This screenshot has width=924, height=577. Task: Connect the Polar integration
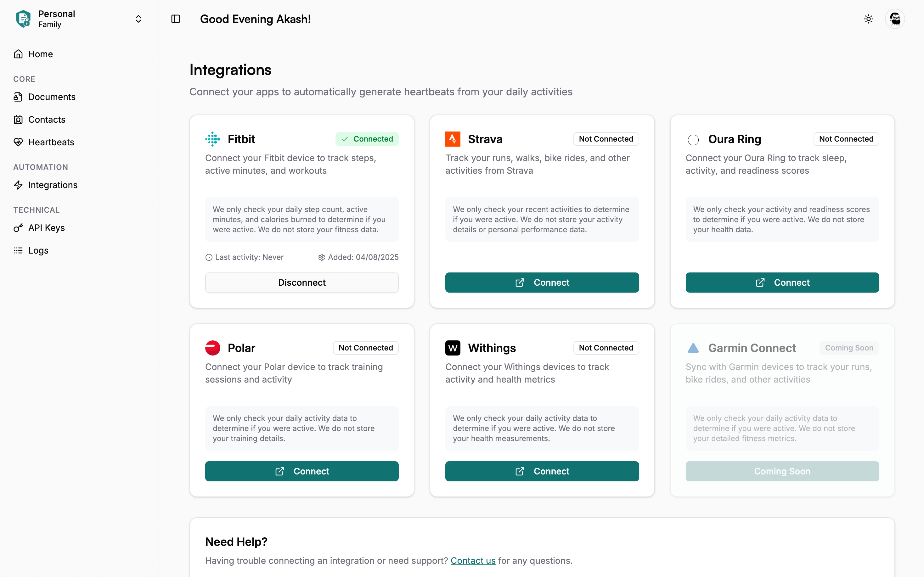point(301,471)
